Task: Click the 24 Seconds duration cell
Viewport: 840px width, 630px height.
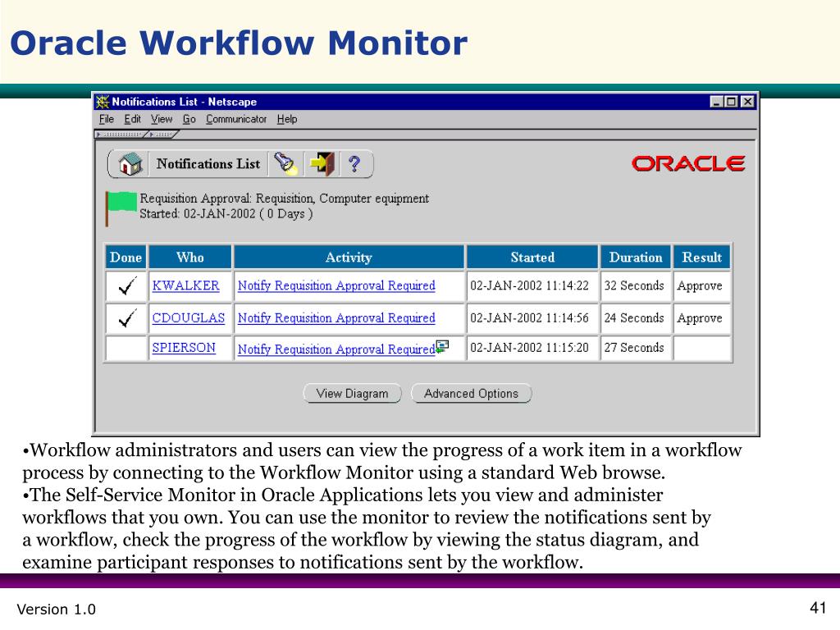Action: coord(634,317)
